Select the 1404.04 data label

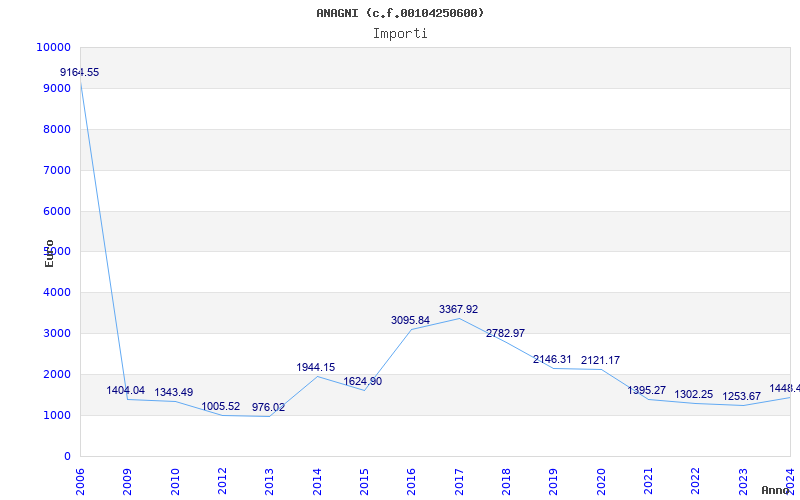pyautogui.click(x=126, y=390)
